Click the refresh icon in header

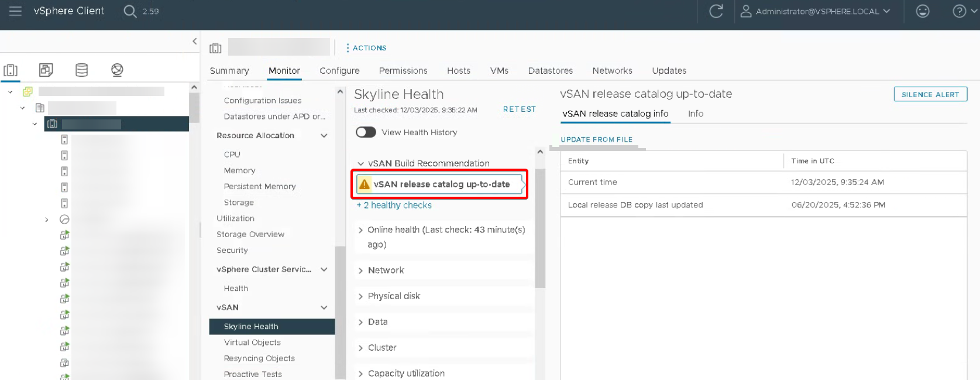coord(716,11)
